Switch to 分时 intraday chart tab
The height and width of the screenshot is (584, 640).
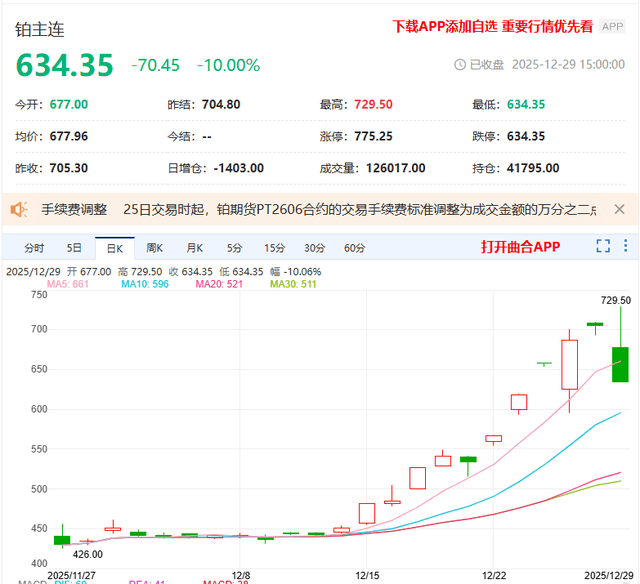pos(34,248)
